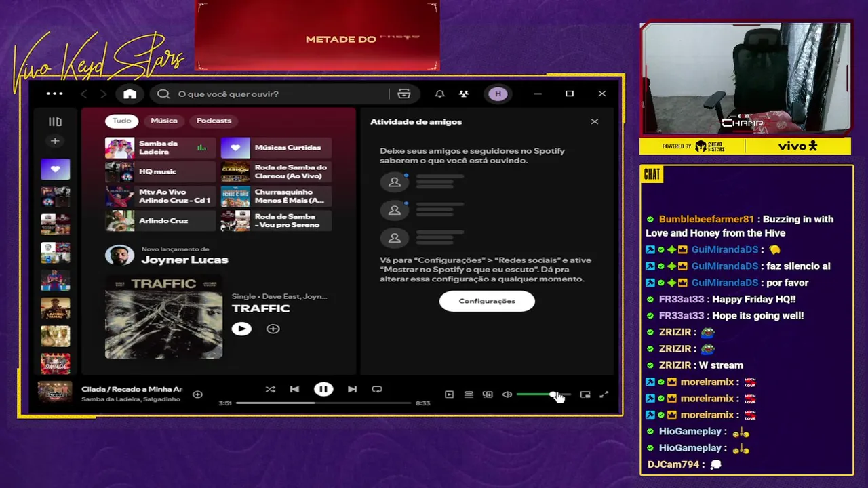Select the Música filter chip
This screenshot has width=868, height=488.
[164, 121]
